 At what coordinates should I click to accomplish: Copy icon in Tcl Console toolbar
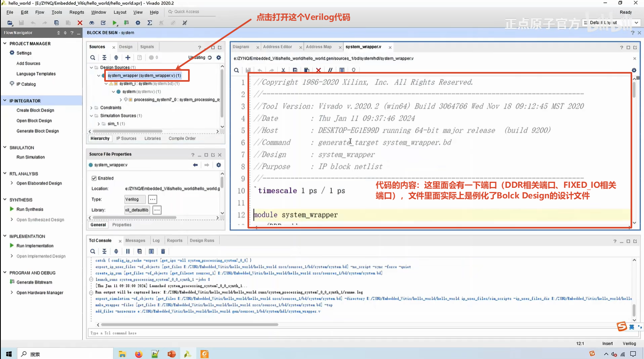pos(140,251)
